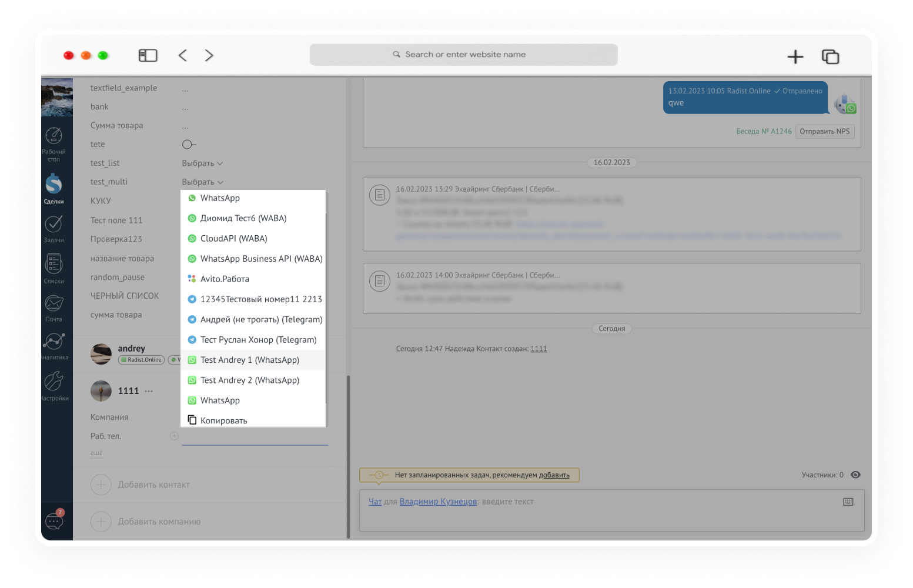Click Копировать in the dropdown menu
The height and width of the screenshot is (588, 913).
pyautogui.click(x=253, y=419)
